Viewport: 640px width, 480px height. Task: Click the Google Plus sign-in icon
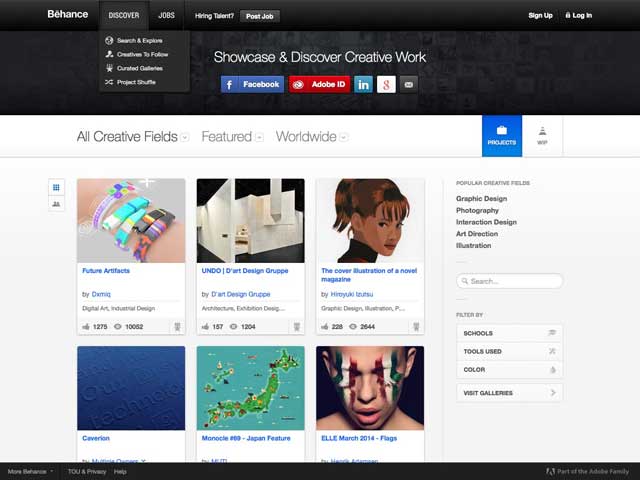(386, 84)
